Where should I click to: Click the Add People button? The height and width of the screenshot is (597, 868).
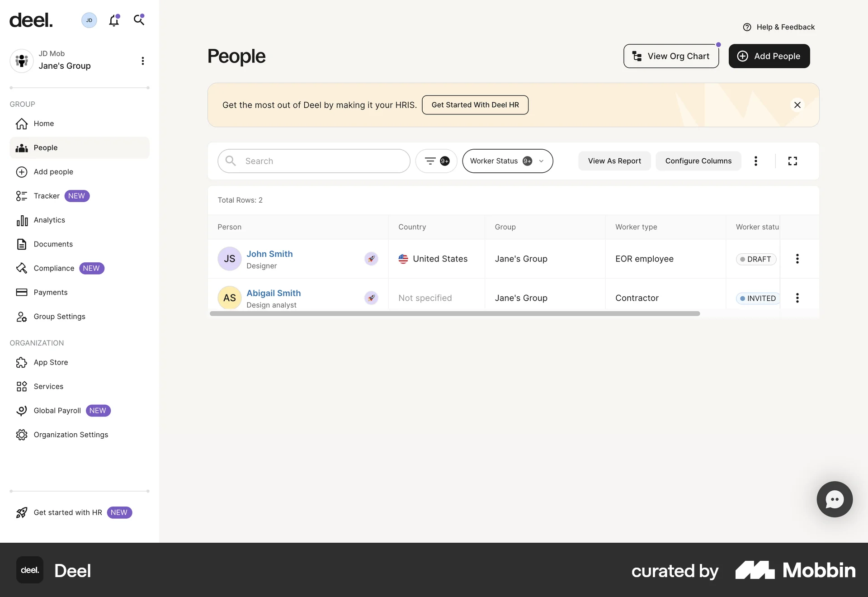769,56
